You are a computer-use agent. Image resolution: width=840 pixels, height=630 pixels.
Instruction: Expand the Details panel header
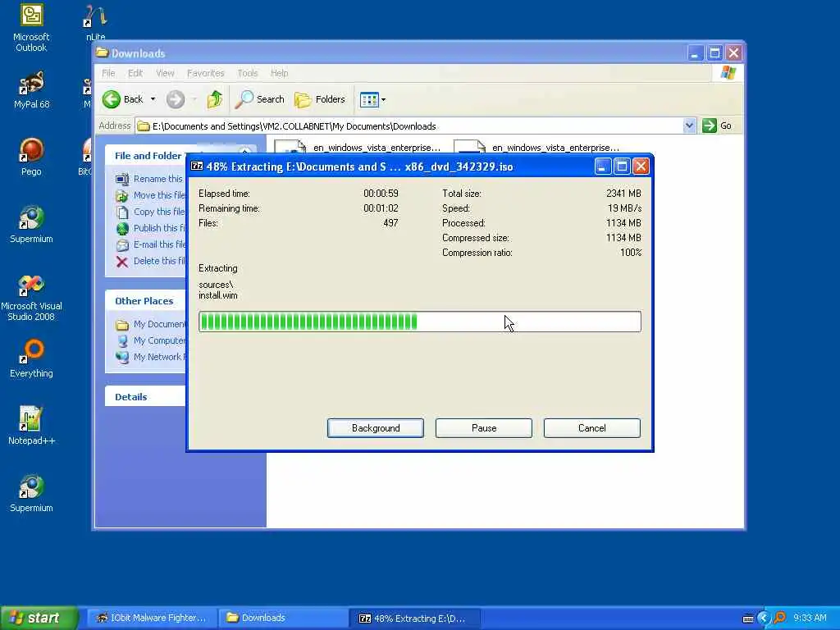coord(145,397)
